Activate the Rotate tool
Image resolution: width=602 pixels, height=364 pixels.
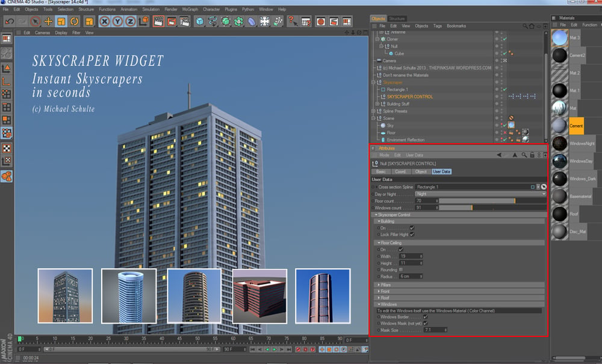pyautogui.click(x=74, y=22)
